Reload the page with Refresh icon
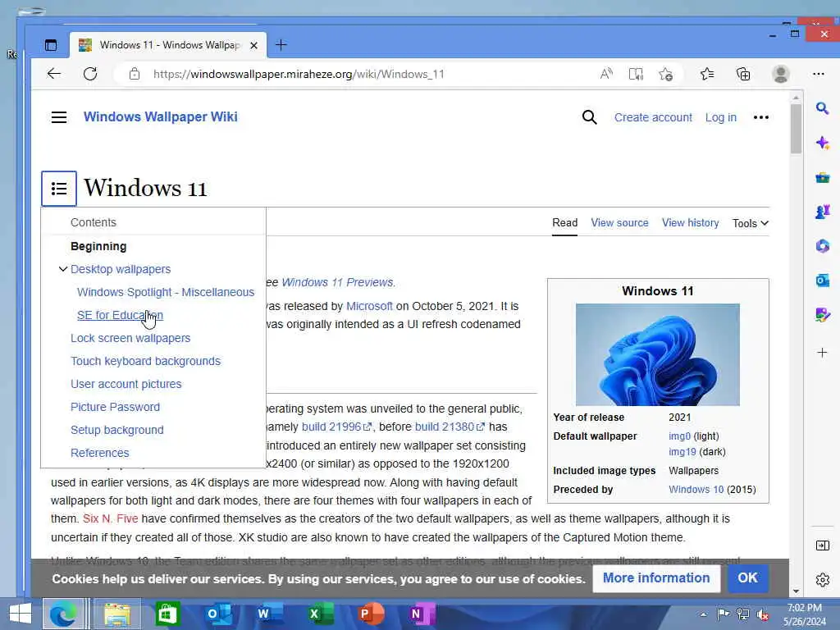The image size is (840, 630). tap(90, 74)
